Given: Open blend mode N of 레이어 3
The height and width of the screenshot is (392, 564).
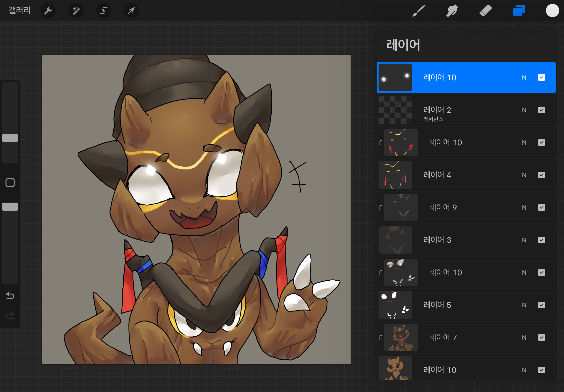Looking at the screenshot, I should [x=524, y=240].
